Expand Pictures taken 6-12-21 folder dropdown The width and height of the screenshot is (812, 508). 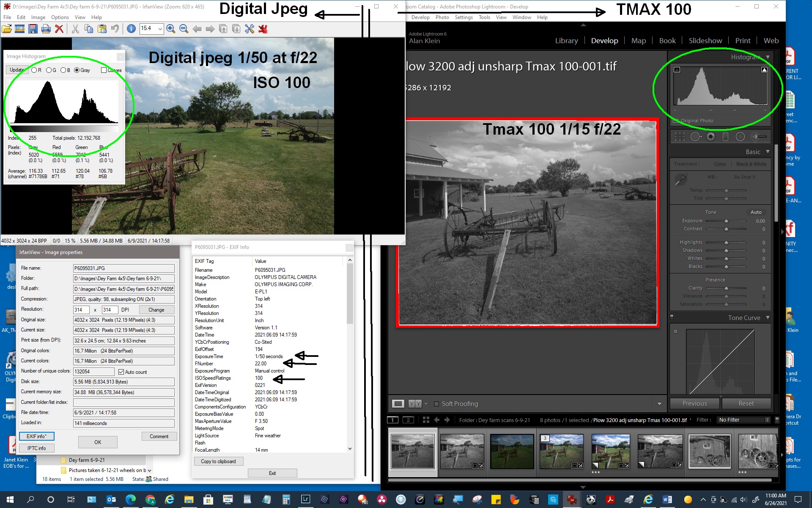[x=149, y=470]
